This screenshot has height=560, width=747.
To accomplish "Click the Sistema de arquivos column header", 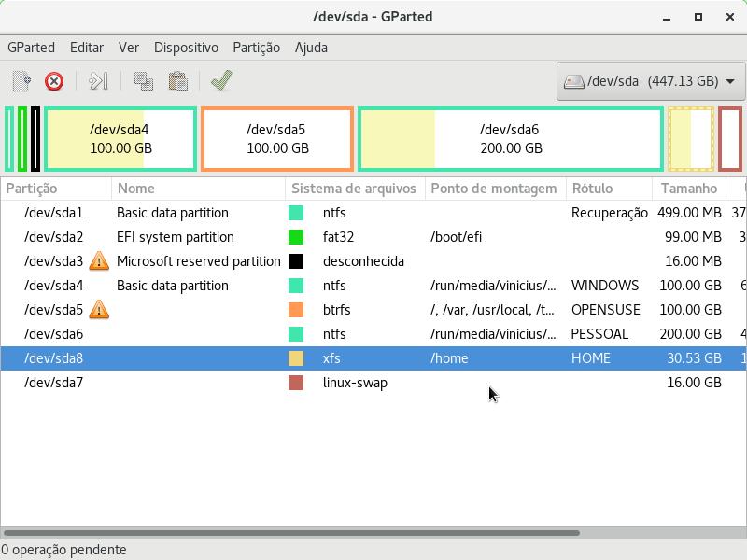I will pos(353,189).
